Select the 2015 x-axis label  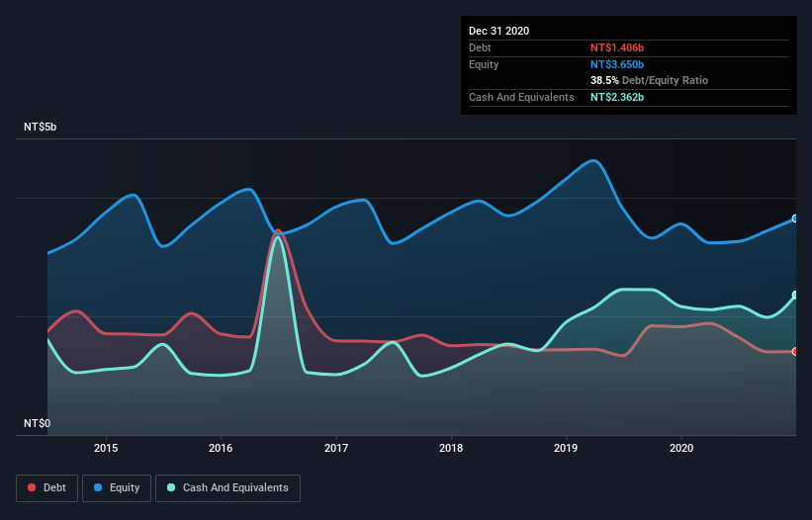click(106, 448)
